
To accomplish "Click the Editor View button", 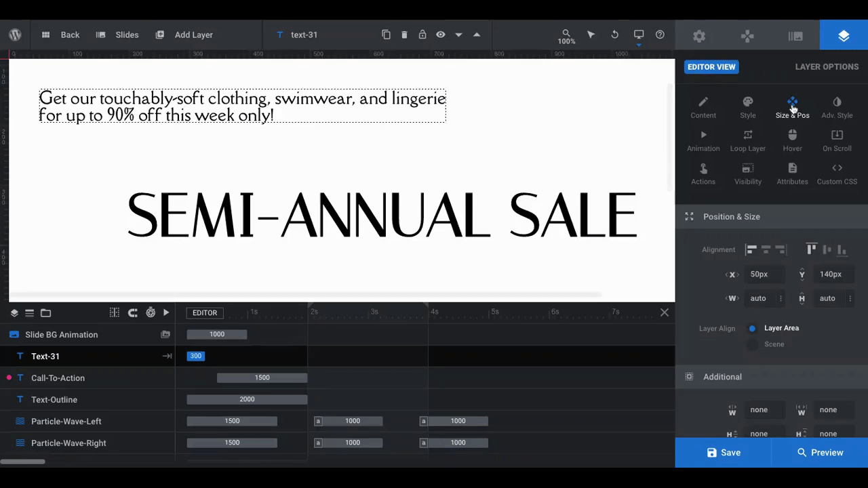I will (711, 66).
